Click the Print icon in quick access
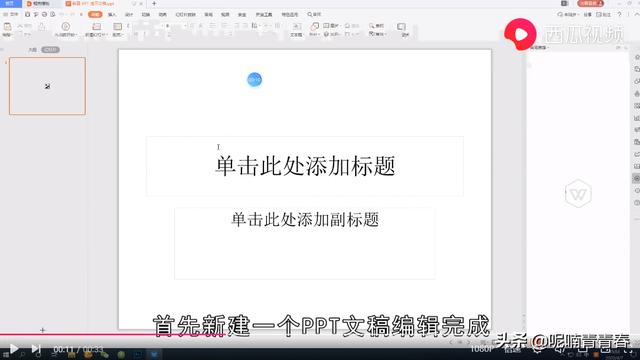The height and width of the screenshot is (360, 640). click(44, 14)
